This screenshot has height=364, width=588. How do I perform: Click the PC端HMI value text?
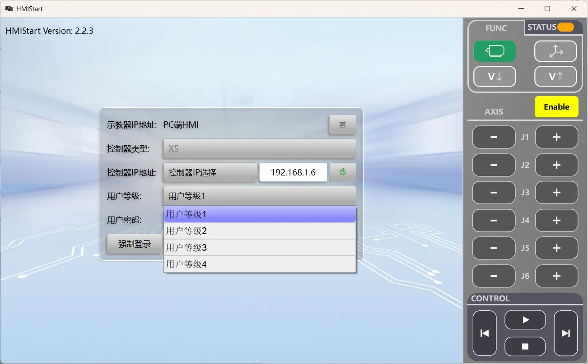tap(181, 125)
